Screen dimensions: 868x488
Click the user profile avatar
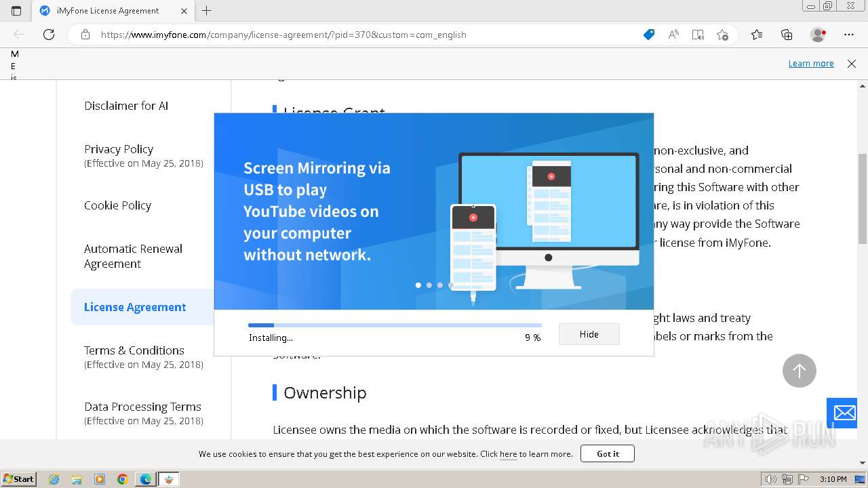(818, 35)
